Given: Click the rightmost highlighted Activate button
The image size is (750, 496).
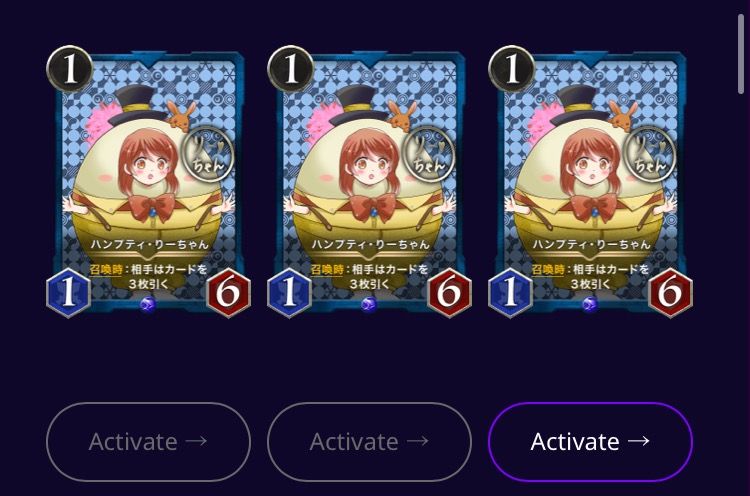Looking at the screenshot, I should (x=591, y=441).
